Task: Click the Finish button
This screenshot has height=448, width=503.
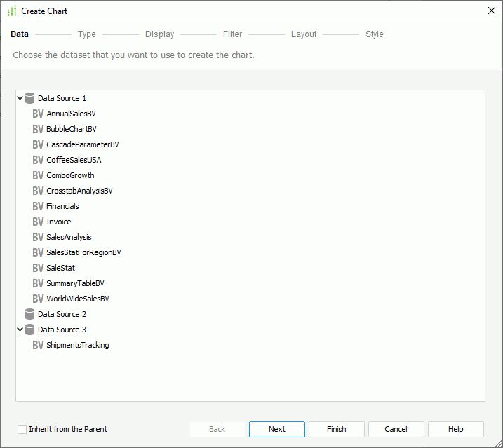Action: coord(337,429)
